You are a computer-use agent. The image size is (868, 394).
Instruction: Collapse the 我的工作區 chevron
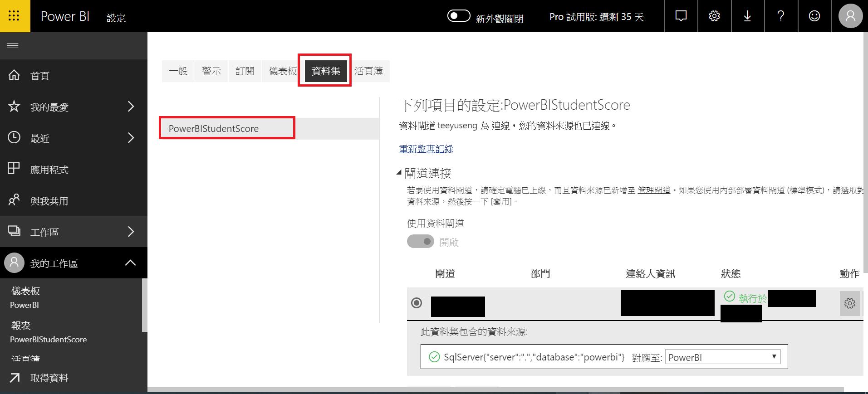pyautogui.click(x=131, y=263)
